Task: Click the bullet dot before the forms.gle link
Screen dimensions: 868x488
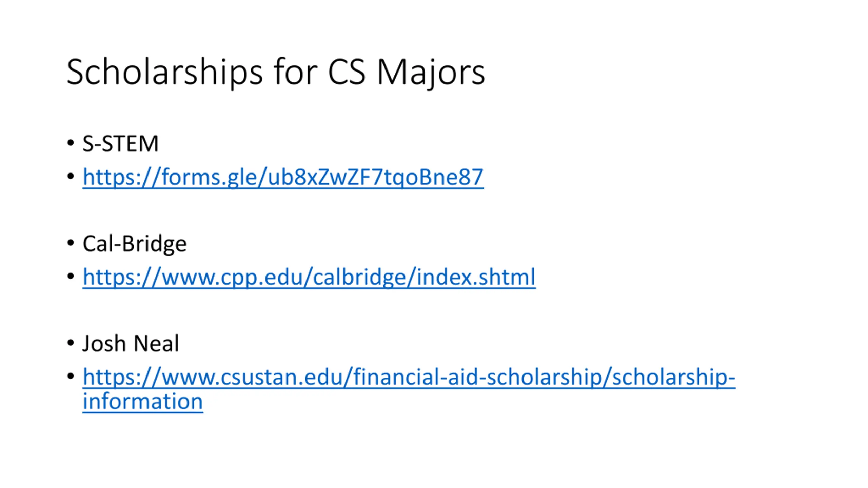Action: tap(71, 176)
